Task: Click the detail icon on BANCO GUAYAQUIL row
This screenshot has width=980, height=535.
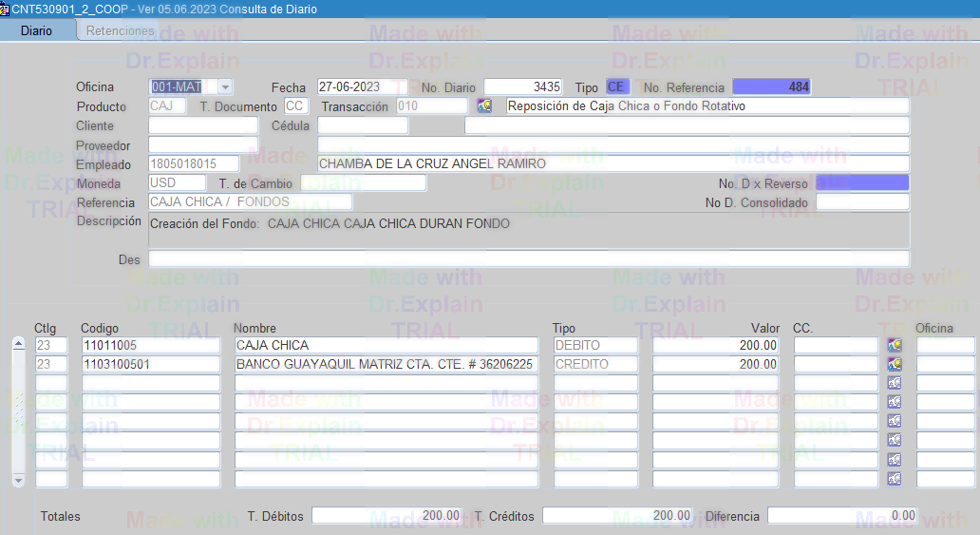Action: pos(894,364)
